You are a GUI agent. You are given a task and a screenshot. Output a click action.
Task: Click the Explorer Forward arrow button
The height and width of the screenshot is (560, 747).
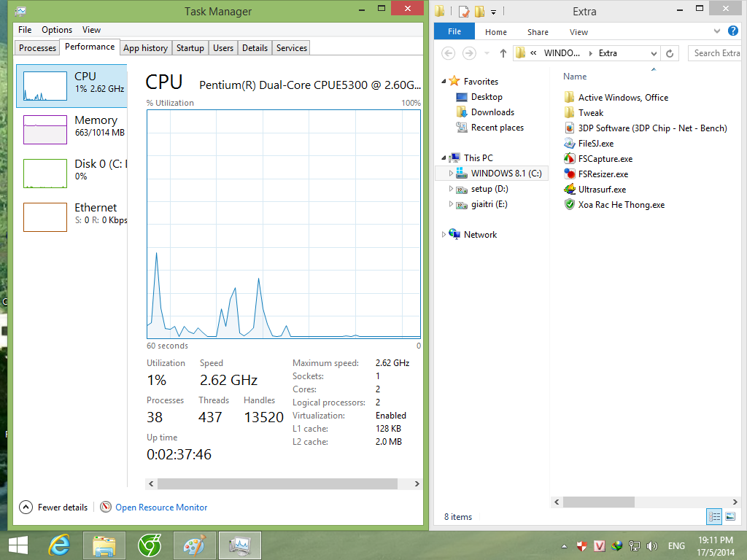click(x=469, y=53)
